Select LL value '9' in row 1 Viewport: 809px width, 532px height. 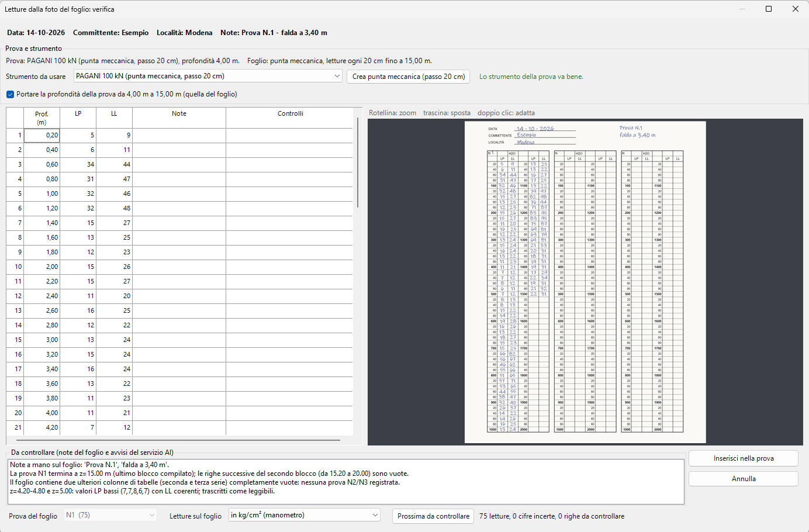(115, 136)
